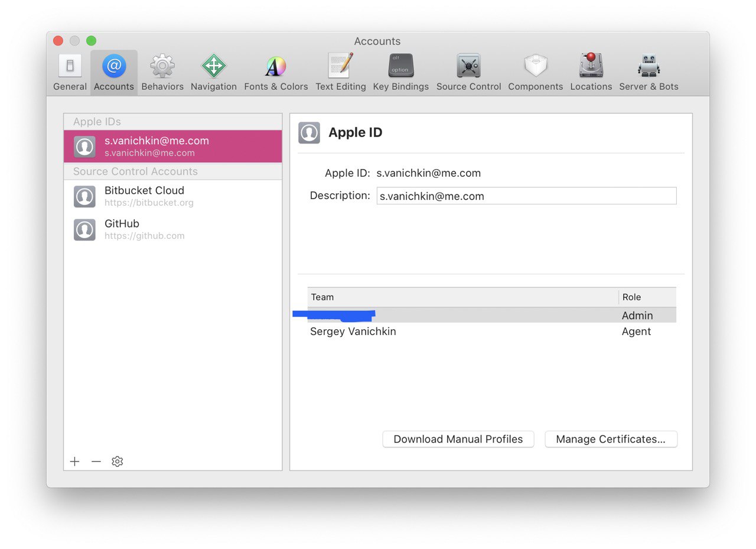Select the GitHub source control account
This screenshot has height=549, width=756.
173,229
